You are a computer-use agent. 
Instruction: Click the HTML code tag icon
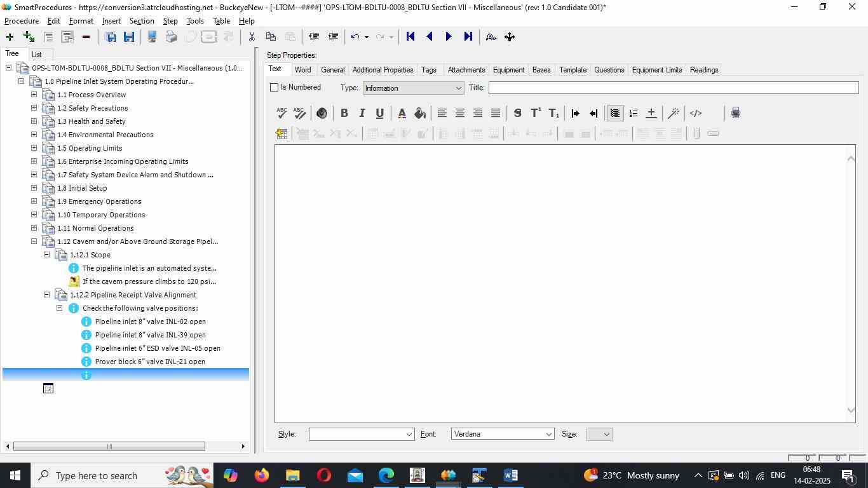[x=696, y=113]
